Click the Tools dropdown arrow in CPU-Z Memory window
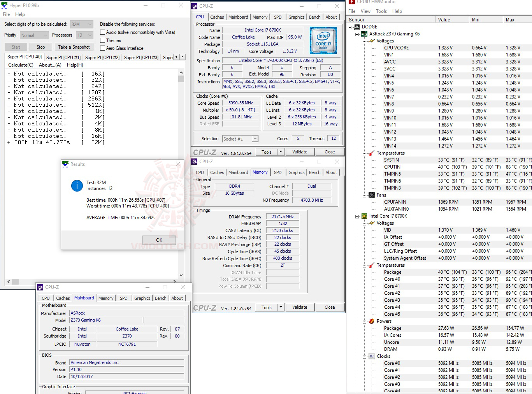This screenshot has width=532, height=394. (x=281, y=307)
